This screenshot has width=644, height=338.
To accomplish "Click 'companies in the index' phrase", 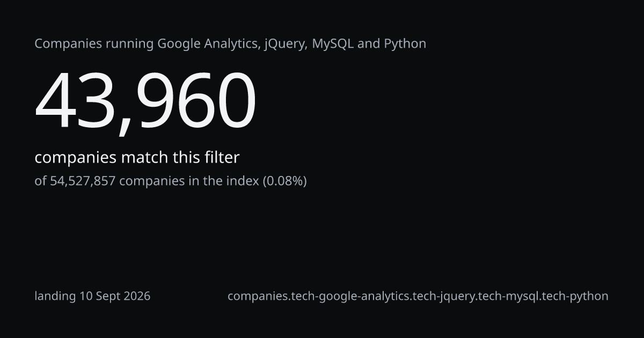I will click(189, 181).
